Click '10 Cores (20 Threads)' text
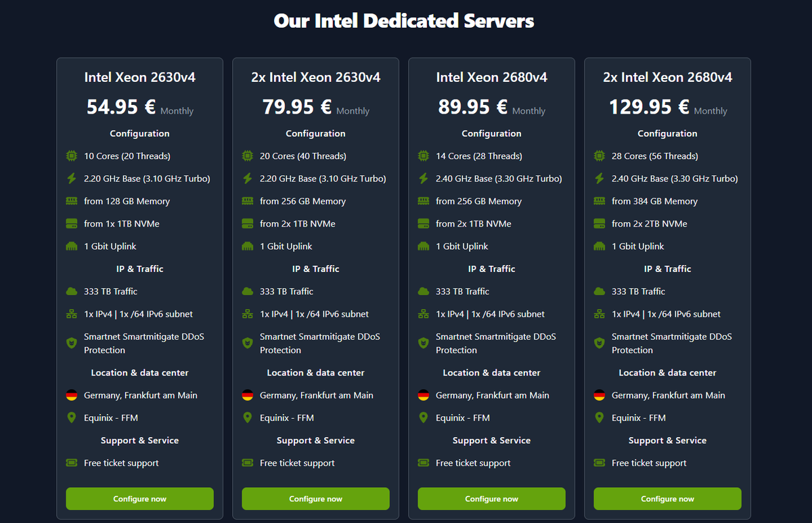The height and width of the screenshot is (523, 812). click(127, 156)
